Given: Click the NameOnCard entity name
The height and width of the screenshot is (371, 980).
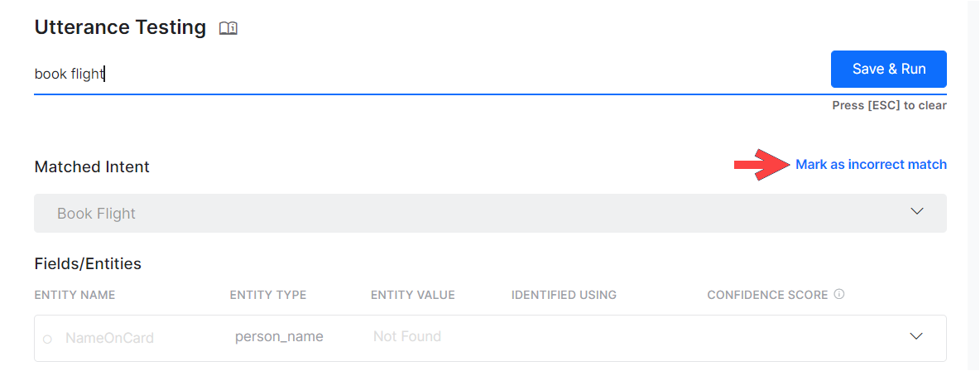Looking at the screenshot, I should click(x=109, y=338).
